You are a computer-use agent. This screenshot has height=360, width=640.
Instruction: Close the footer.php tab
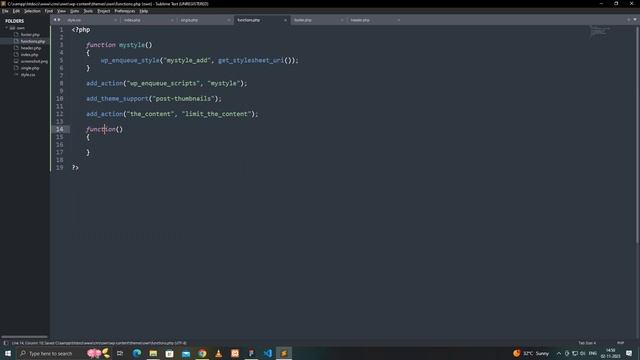(342, 20)
